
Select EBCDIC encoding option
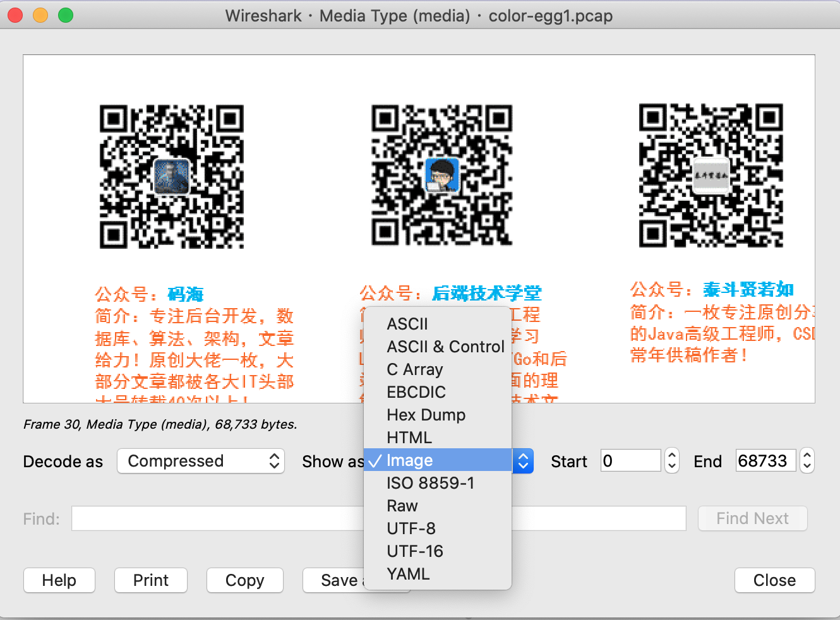point(416,392)
